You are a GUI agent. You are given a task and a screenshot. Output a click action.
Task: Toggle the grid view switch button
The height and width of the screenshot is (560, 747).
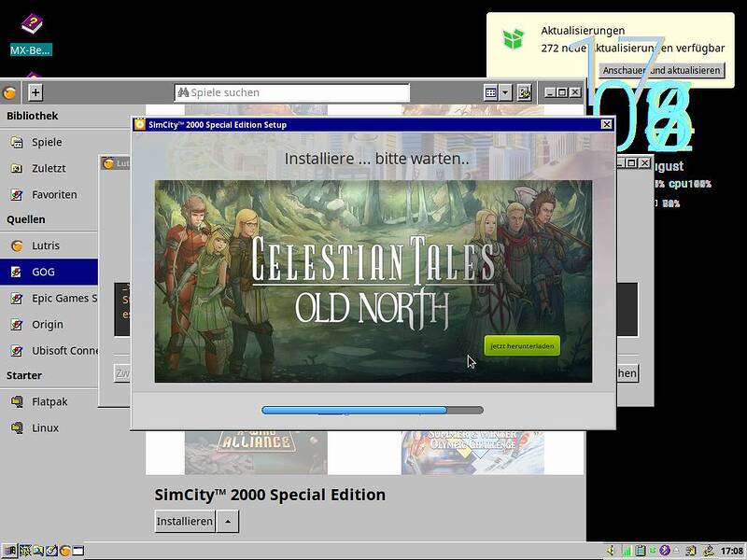pyautogui.click(x=490, y=92)
